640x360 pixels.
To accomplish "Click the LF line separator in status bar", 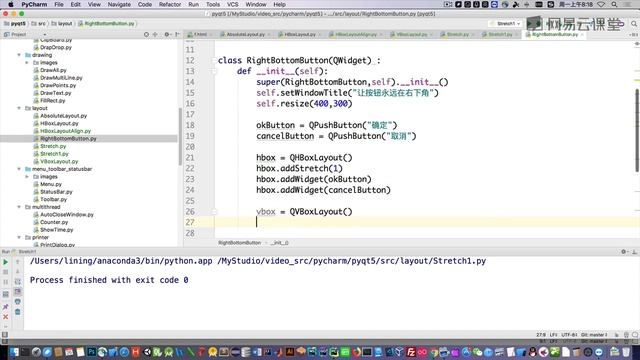I will pos(553,335).
